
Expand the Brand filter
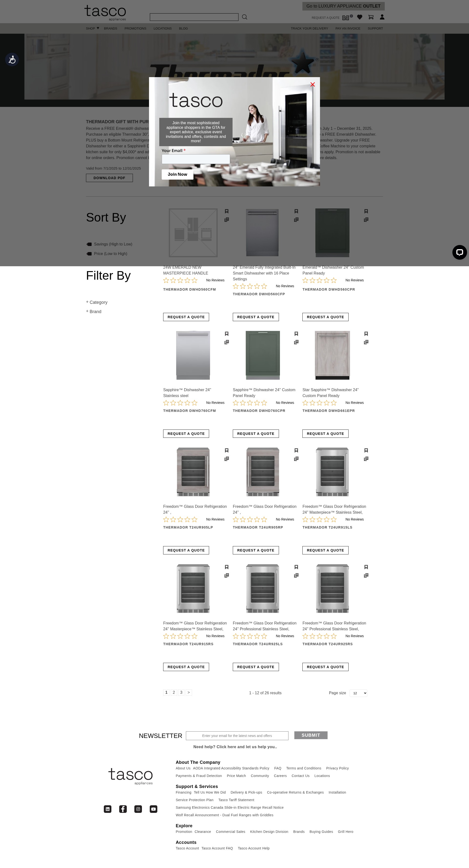(94, 311)
